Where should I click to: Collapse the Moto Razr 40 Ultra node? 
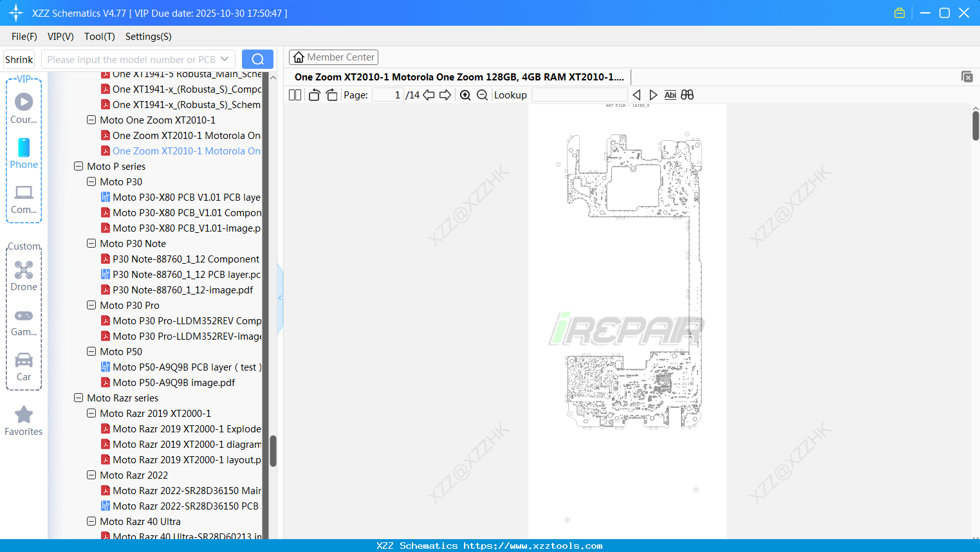tap(91, 521)
